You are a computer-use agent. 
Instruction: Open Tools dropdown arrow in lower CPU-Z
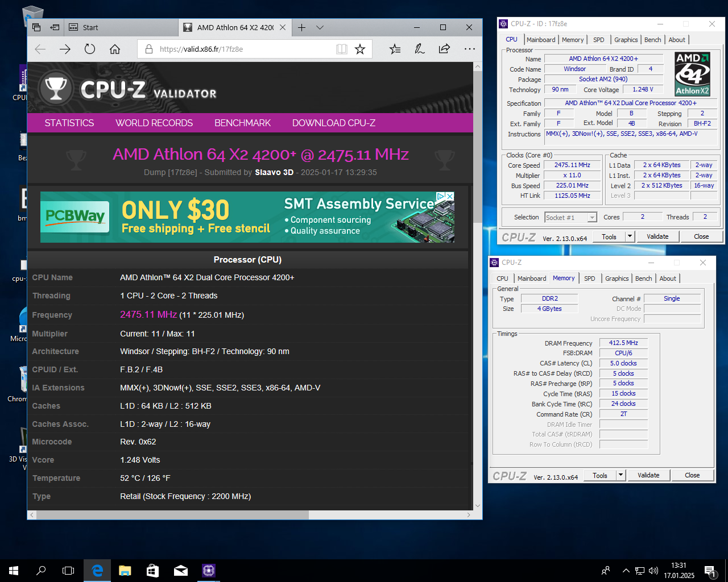(621, 475)
